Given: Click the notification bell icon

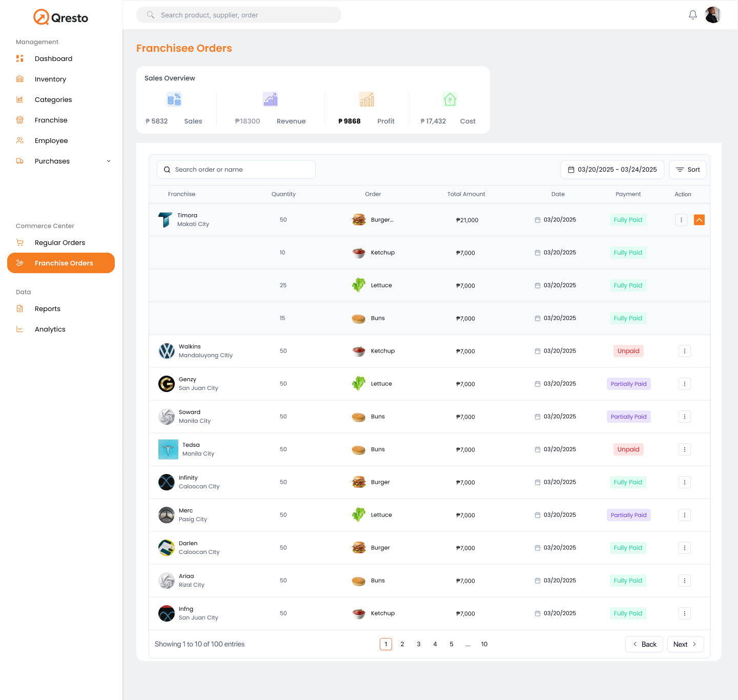Looking at the screenshot, I should 692,15.
